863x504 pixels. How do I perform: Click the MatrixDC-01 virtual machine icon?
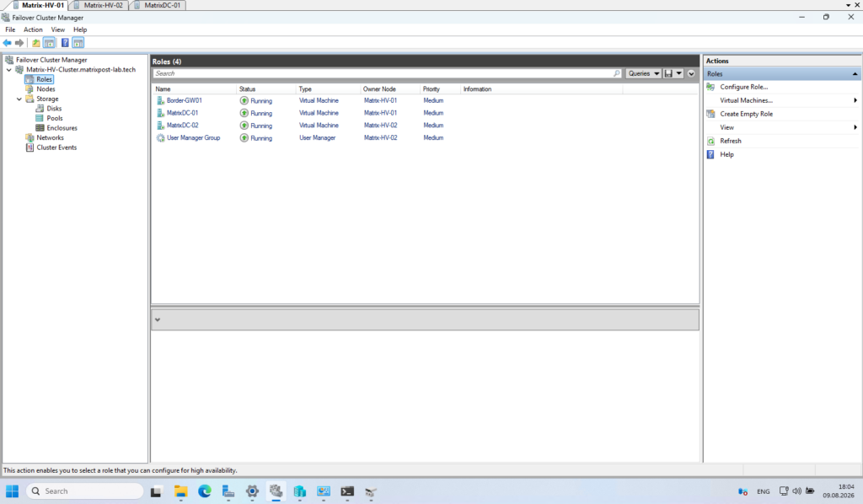coord(160,113)
